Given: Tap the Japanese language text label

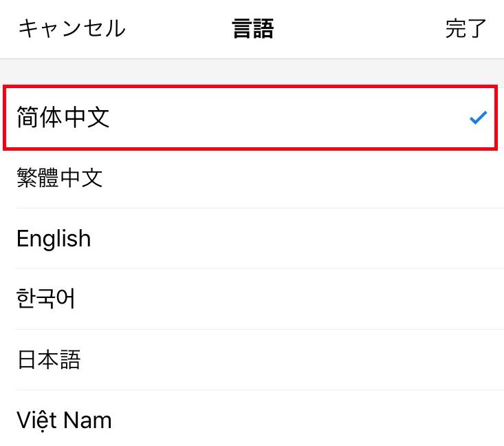Looking at the screenshot, I should (49, 360).
